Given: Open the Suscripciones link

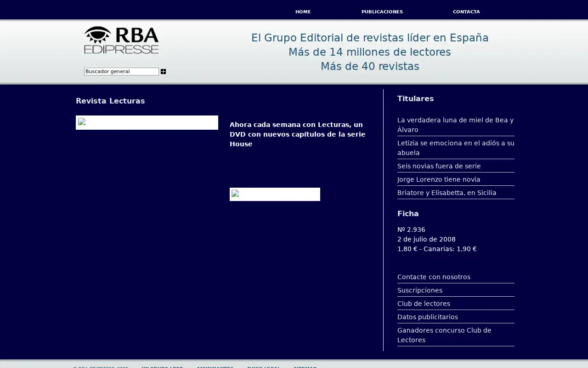Looking at the screenshot, I should tap(420, 290).
